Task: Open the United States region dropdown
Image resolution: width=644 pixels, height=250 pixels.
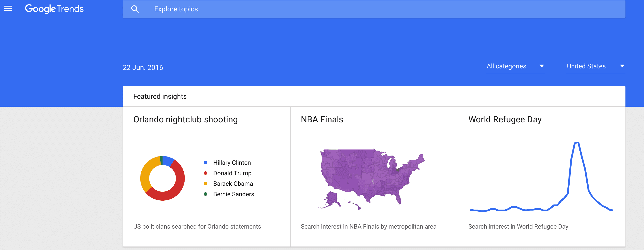Action: point(596,66)
